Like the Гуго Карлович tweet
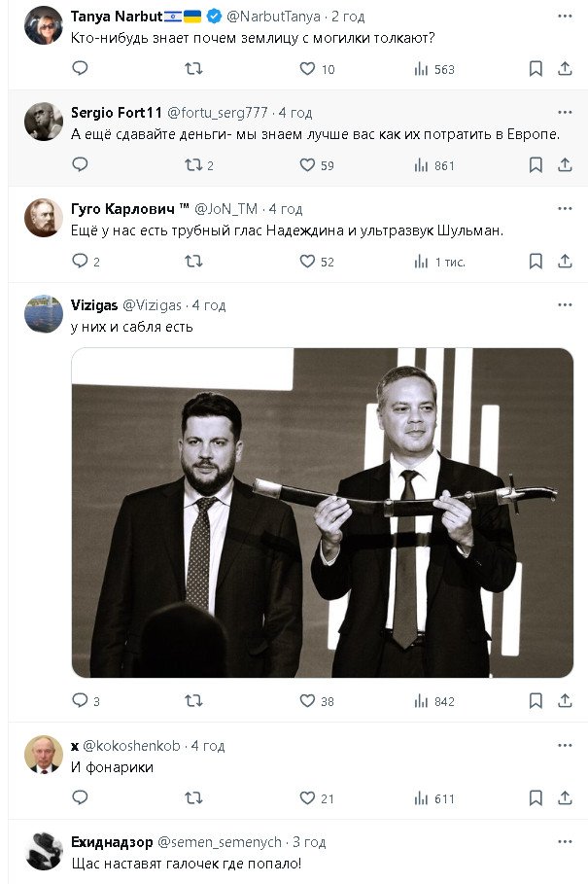588x884 pixels. tap(307, 262)
